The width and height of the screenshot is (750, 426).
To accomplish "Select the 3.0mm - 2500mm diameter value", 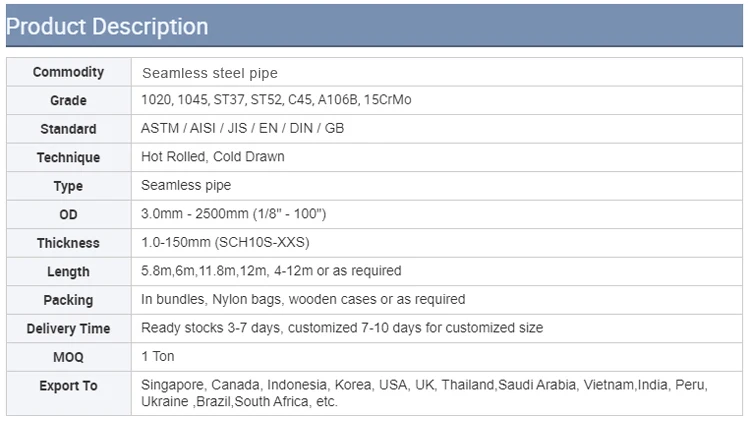I will click(x=233, y=214).
